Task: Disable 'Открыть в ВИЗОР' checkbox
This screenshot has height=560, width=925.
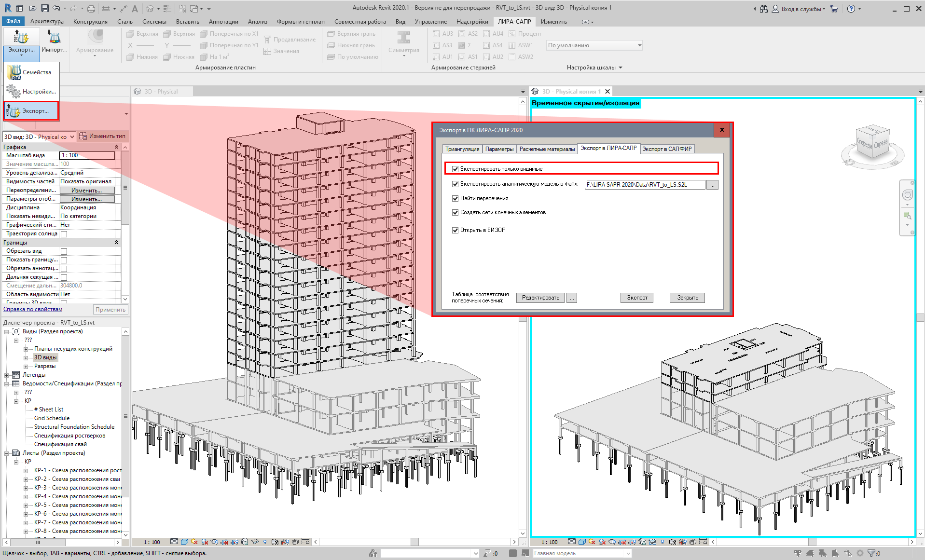Action: tap(455, 230)
